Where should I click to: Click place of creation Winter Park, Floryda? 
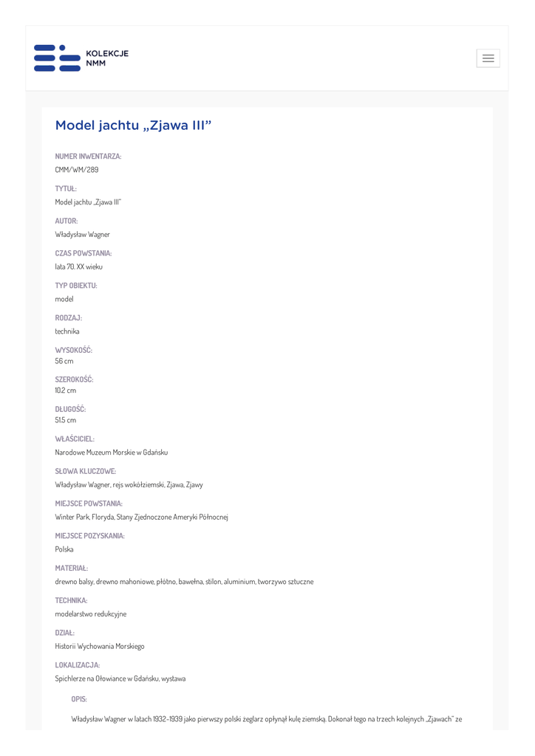click(x=142, y=517)
